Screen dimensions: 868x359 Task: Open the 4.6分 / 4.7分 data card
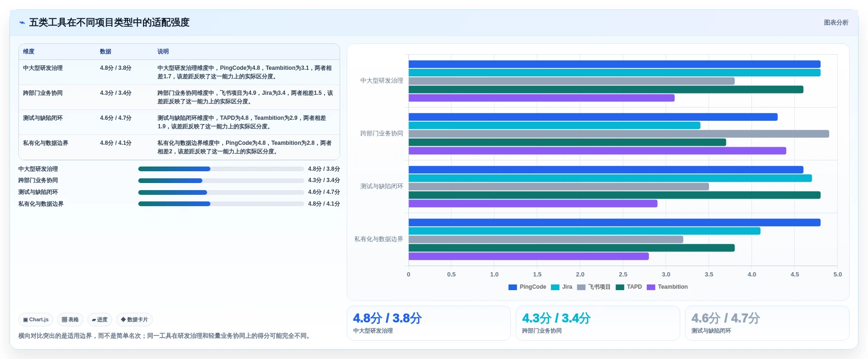[767, 323]
